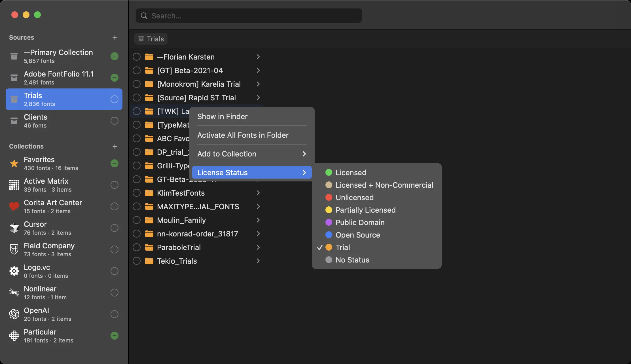Set license status to Licensed
Image resolution: width=631 pixels, height=364 pixels.
377,172
